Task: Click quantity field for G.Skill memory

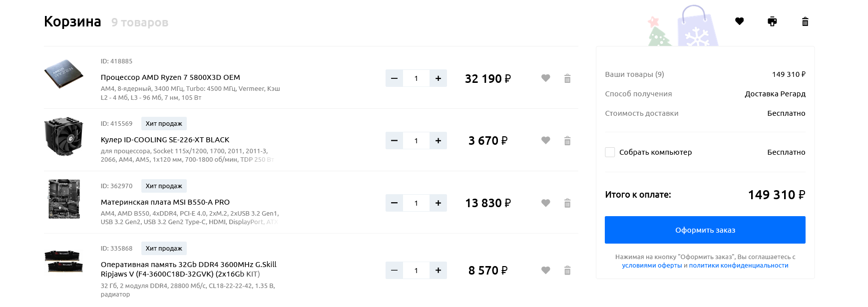Action: click(x=416, y=271)
